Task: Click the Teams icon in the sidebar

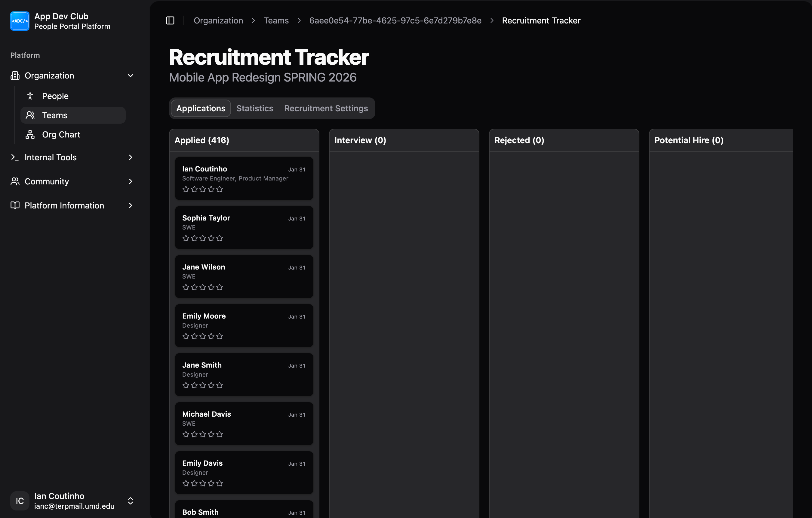Action: point(30,115)
